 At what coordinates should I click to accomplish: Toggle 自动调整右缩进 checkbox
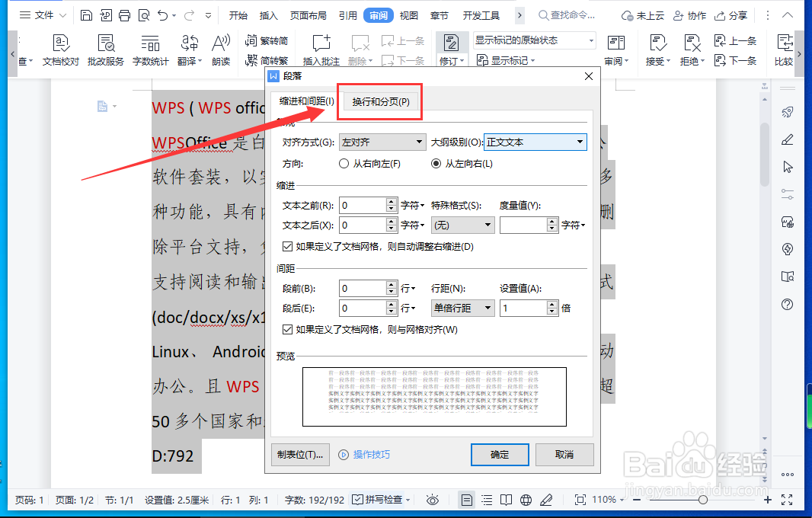pyautogui.click(x=287, y=247)
